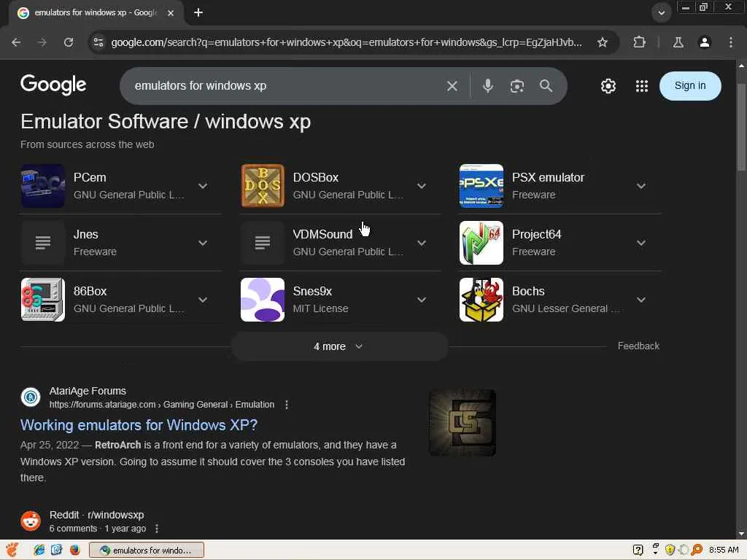Open the Reddit r/windowsxp result source
Screen dimensions: 747x560
97,515
